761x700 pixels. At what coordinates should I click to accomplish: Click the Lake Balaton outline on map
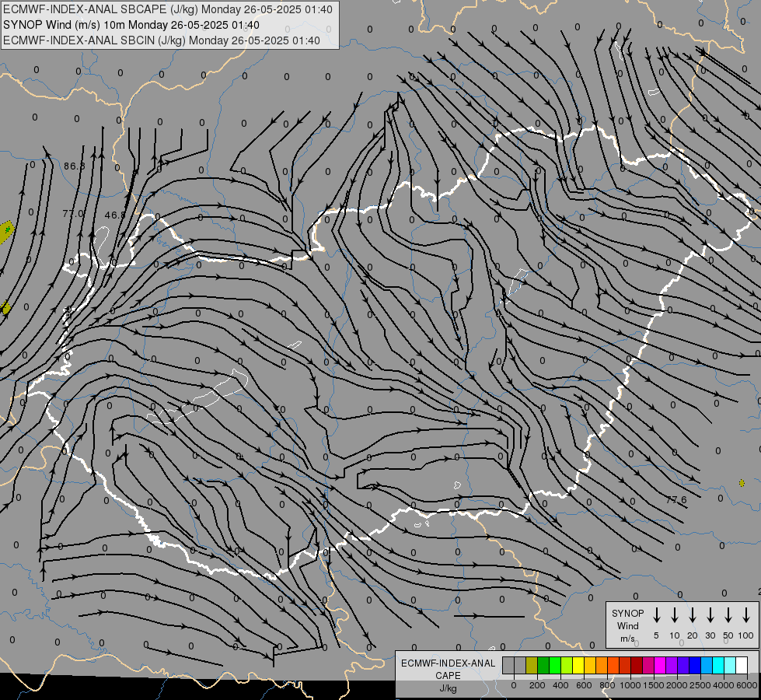(198, 397)
